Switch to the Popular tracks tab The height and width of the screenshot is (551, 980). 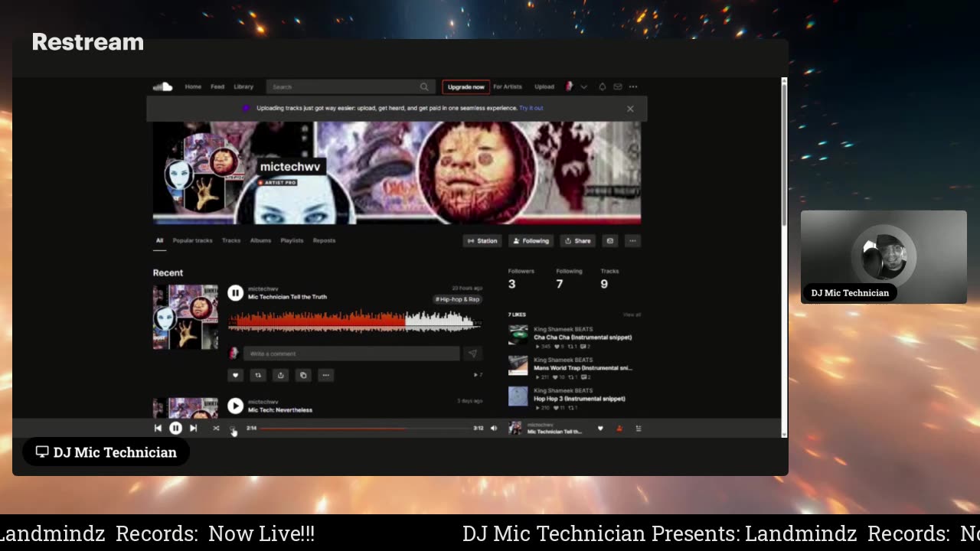[192, 240]
